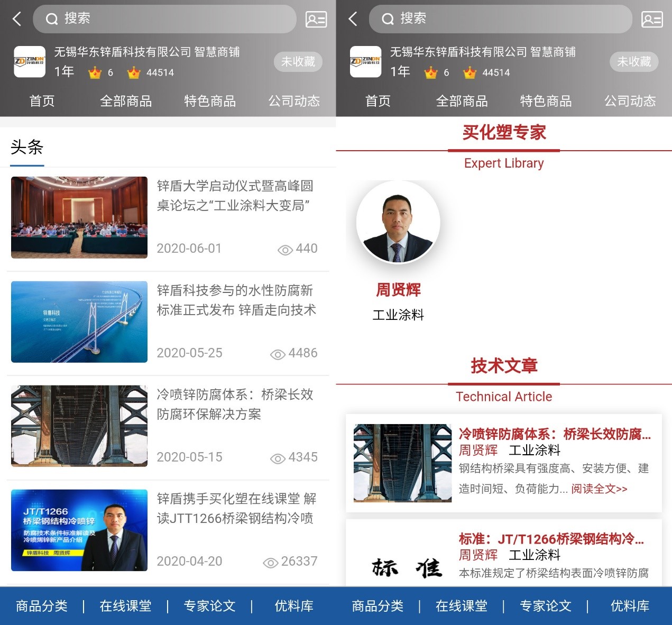
Task: Tap expert 周贤辉 portrait photo
Action: tap(398, 222)
